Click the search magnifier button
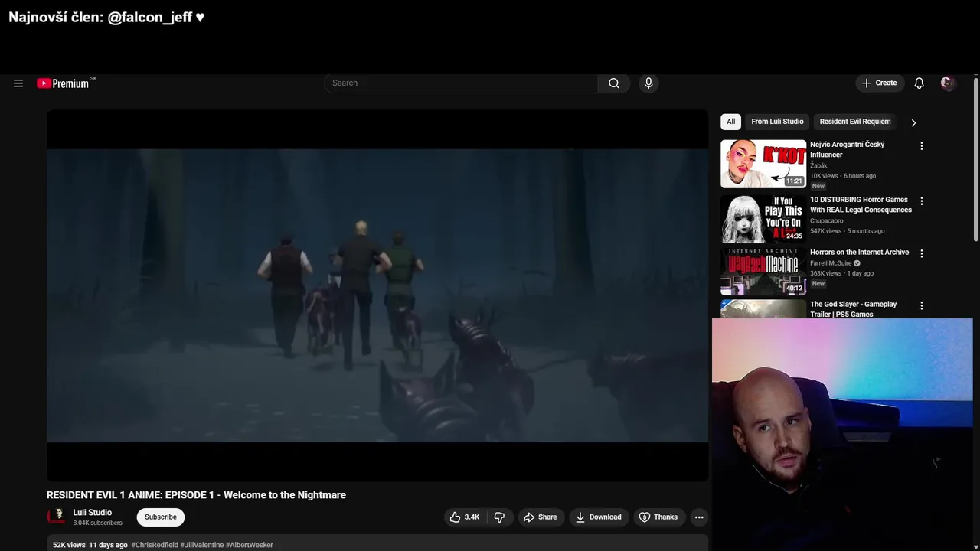Image resolution: width=980 pixels, height=551 pixels. click(614, 83)
